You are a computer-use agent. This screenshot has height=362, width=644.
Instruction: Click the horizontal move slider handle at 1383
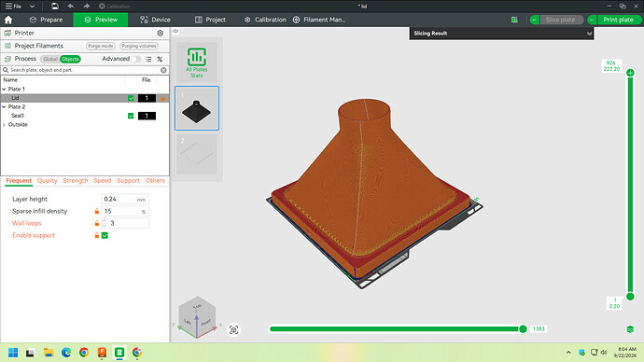pyautogui.click(x=523, y=328)
